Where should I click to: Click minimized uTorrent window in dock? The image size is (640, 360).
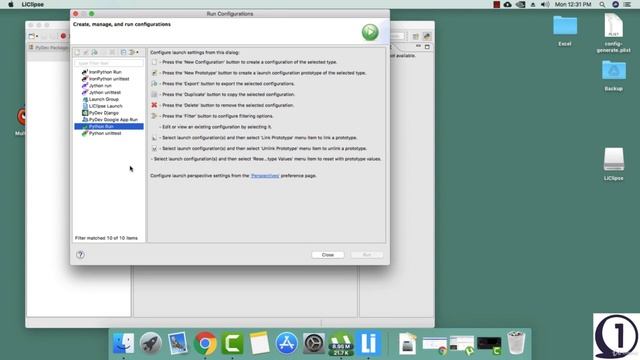click(462, 345)
